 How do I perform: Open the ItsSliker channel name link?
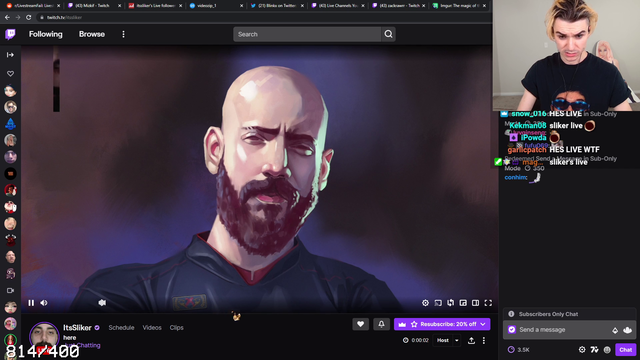77,327
